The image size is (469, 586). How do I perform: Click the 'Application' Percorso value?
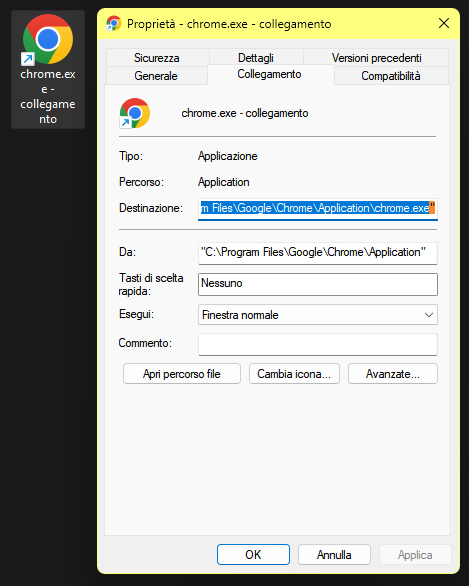point(223,182)
